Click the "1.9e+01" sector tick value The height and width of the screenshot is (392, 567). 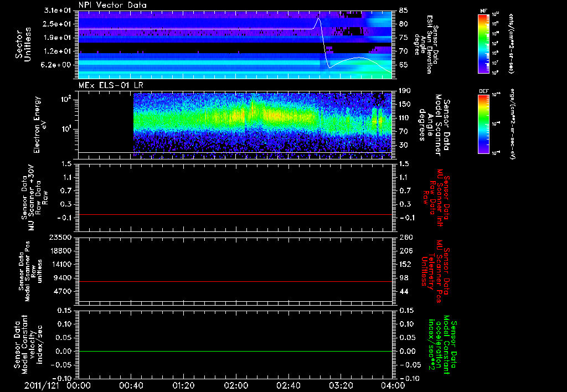coord(58,38)
